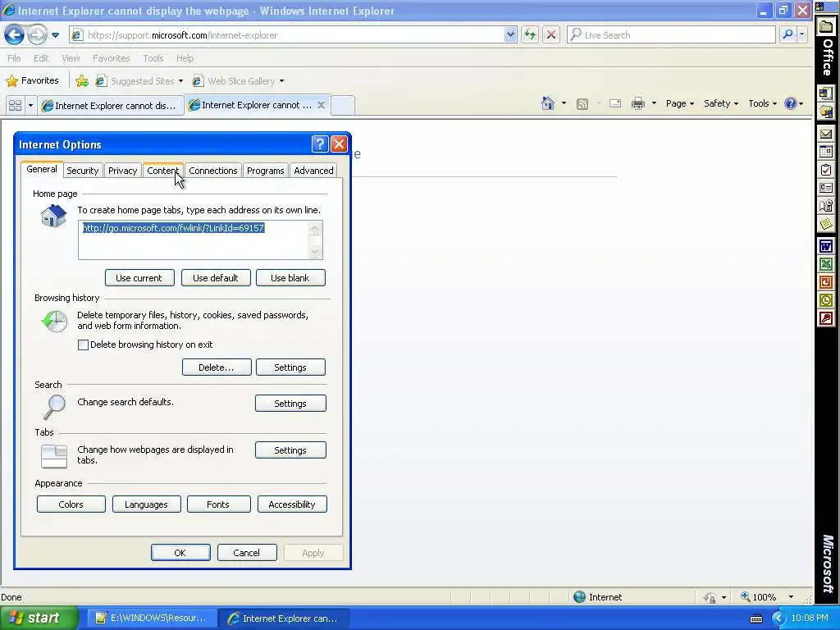840x630 pixels.
Task: Switch to the Programs tab
Action: click(x=265, y=171)
